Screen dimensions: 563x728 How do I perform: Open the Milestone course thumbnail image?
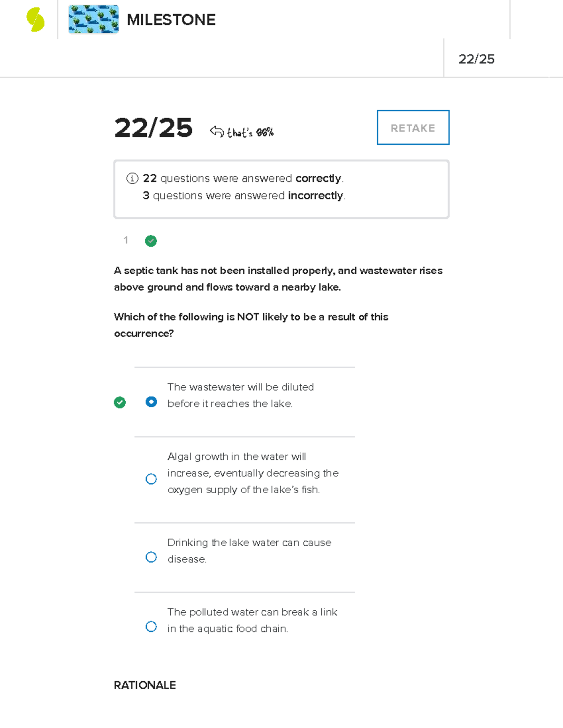(x=93, y=19)
